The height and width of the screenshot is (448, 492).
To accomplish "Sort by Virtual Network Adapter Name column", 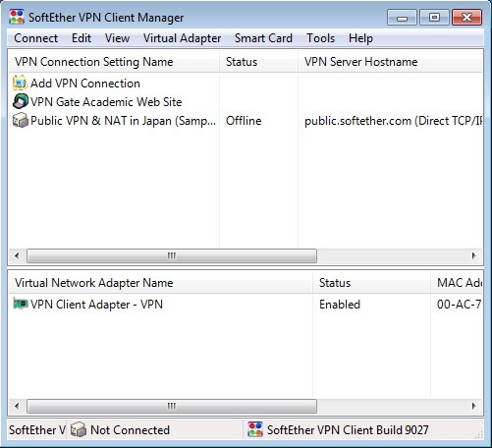I will (x=160, y=283).
